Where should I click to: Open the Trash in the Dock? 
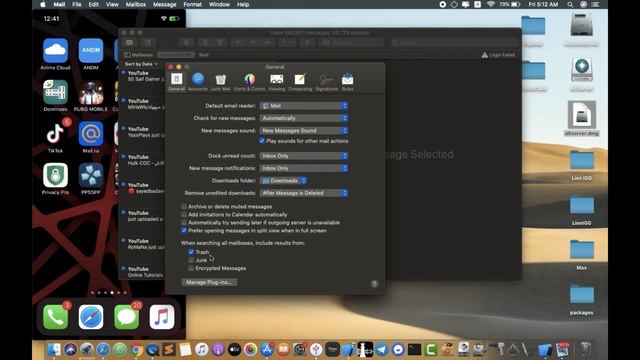point(585,349)
